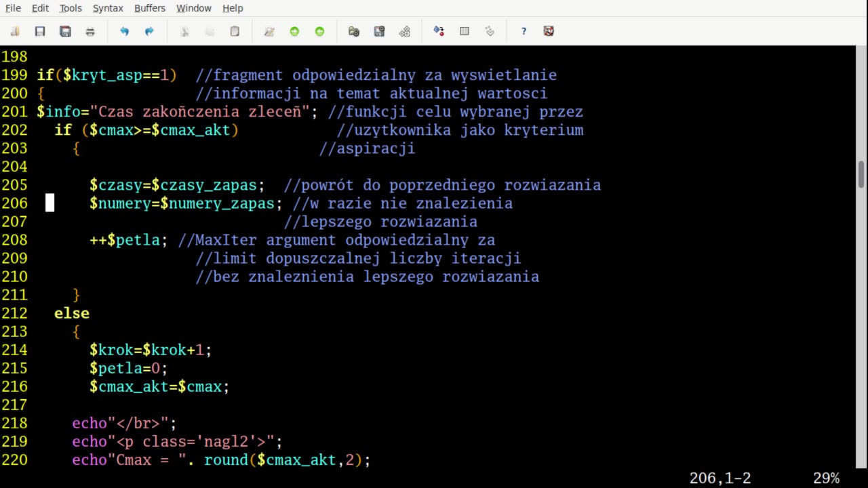Run Make with toolbar icon
The image size is (868, 488).
[x=439, y=31]
